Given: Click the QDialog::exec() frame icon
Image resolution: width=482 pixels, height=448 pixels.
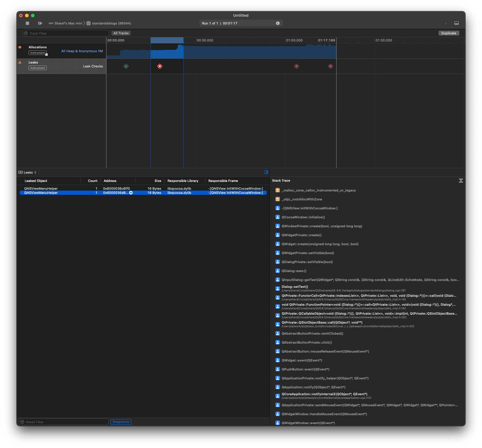Looking at the screenshot, I should [278, 271].
